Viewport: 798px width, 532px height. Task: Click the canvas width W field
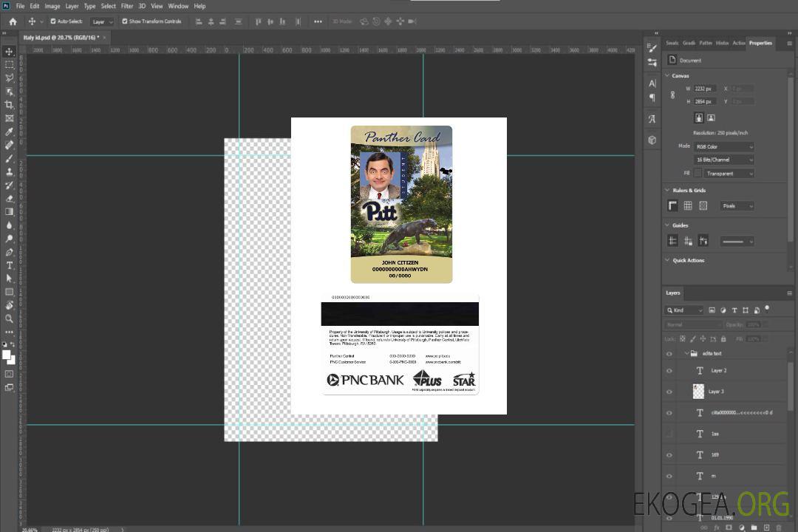pyautogui.click(x=706, y=89)
